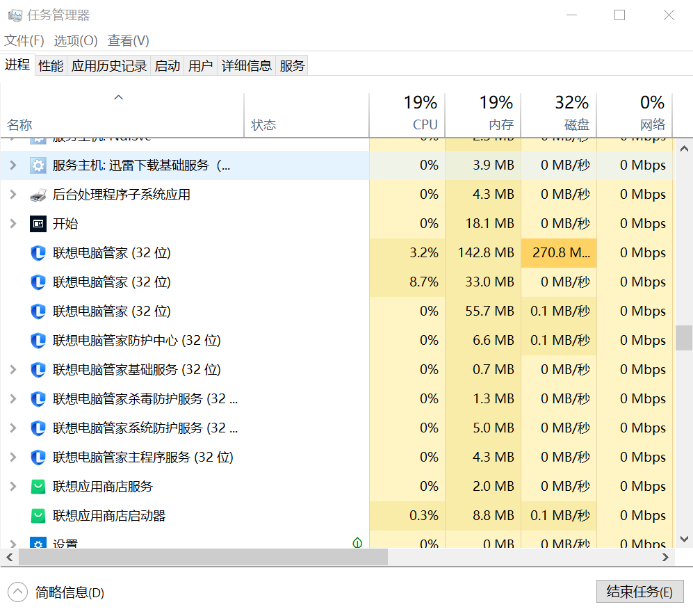Click the icon of 联想电脑管家 using 33.0 MB
The height and width of the screenshot is (616, 693).
(38, 282)
